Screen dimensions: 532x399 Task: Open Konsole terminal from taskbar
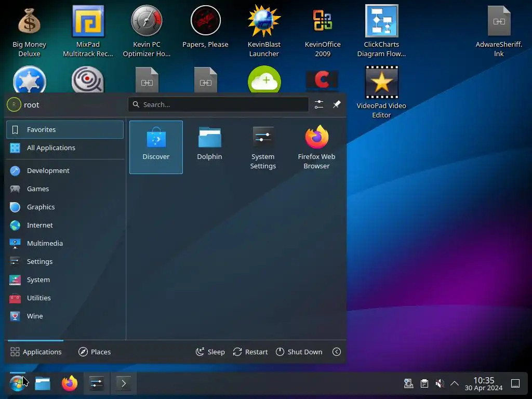click(x=124, y=383)
